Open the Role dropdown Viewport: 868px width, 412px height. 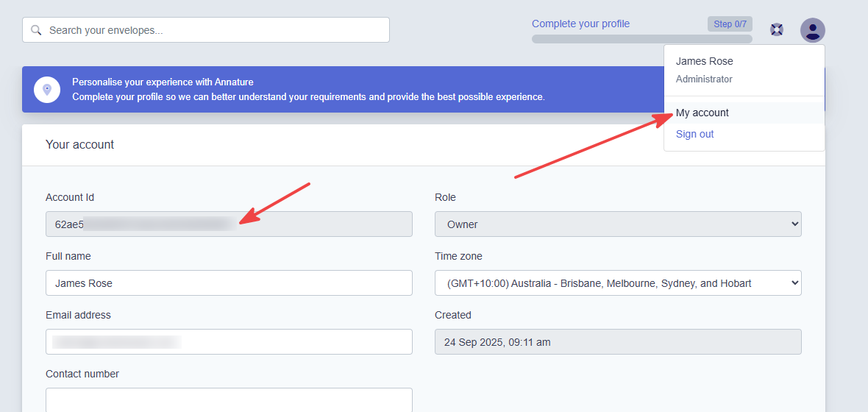coord(618,224)
